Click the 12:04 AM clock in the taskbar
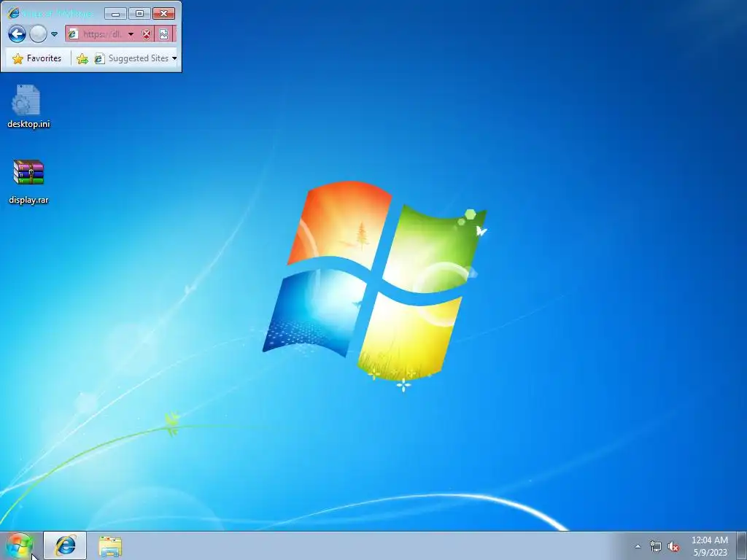 (709, 540)
